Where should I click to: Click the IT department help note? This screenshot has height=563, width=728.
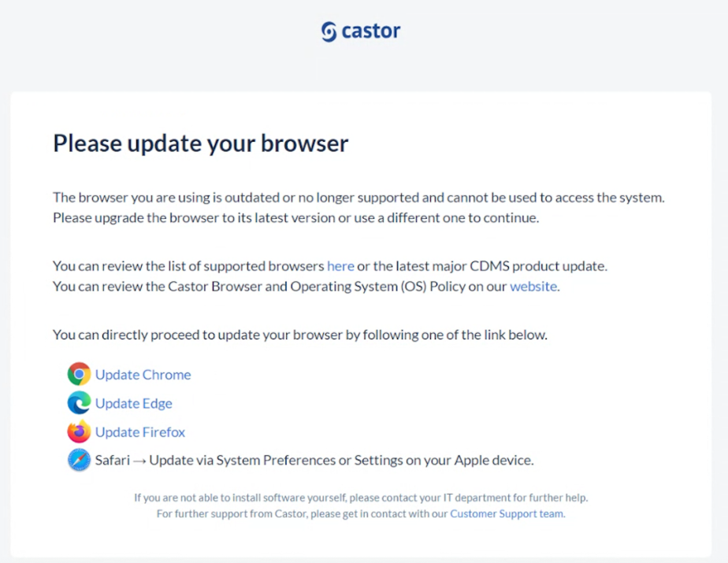point(361,498)
